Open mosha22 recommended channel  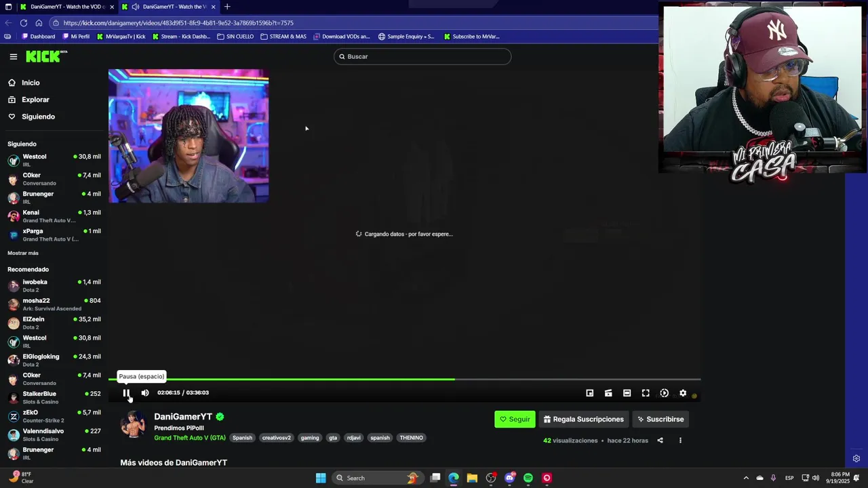(x=54, y=304)
